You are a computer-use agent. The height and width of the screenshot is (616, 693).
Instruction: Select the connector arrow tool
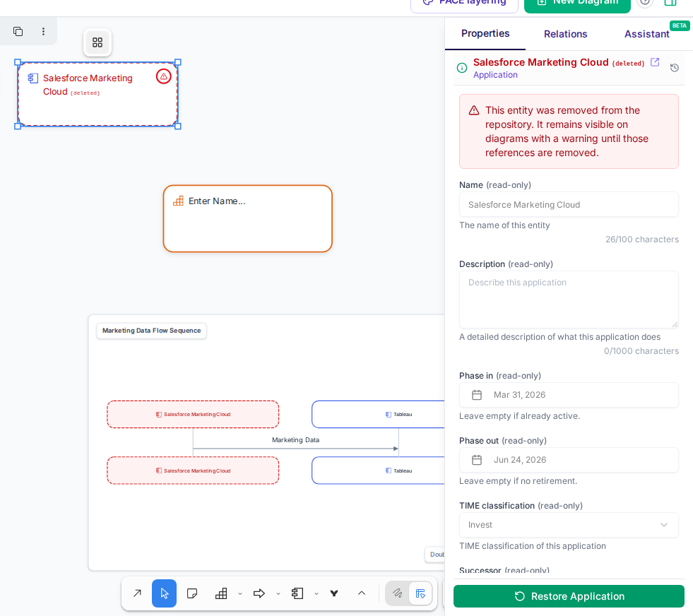[138, 593]
